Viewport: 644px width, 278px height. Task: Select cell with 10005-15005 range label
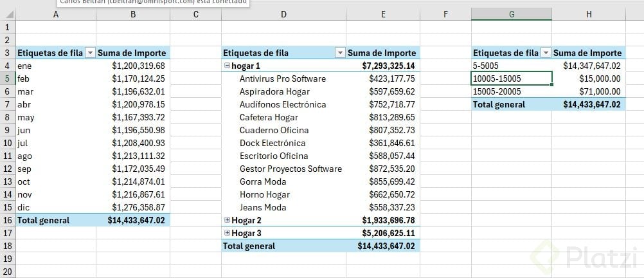point(512,79)
